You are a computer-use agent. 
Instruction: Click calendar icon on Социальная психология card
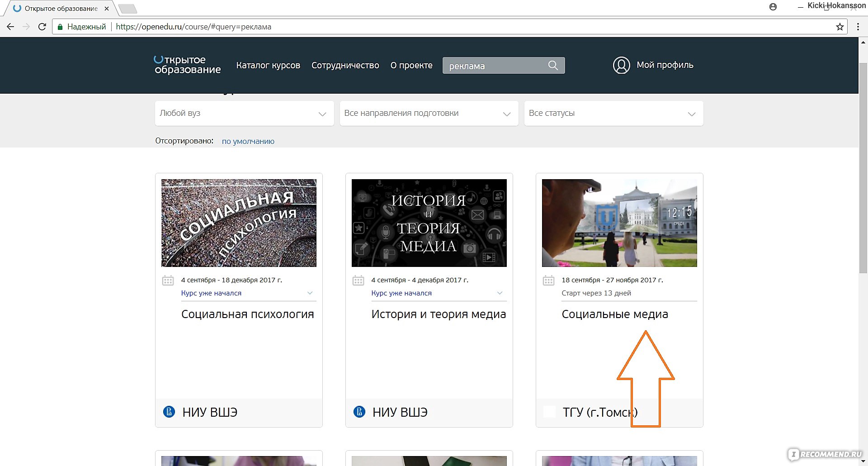tap(168, 281)
